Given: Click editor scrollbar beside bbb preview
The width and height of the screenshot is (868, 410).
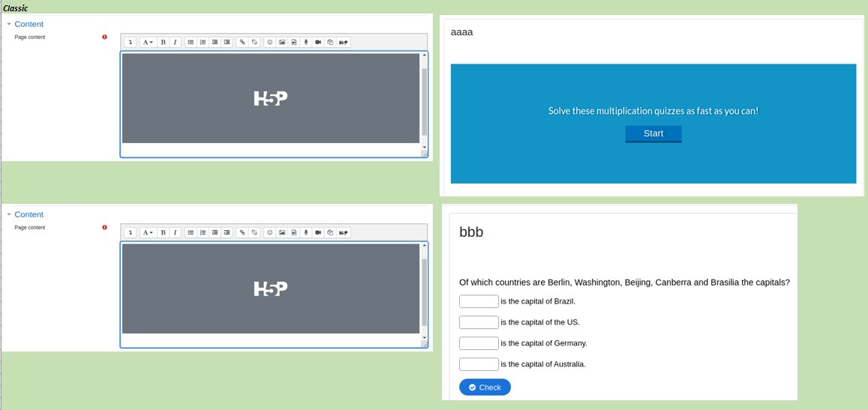Looking at the screenshot, I should [x=425, y=292].
